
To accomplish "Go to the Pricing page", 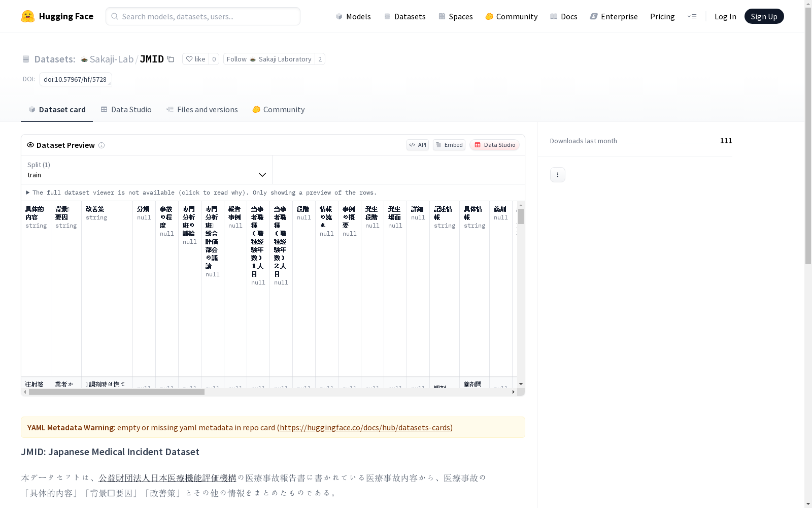I will click(x=662, y=16).
